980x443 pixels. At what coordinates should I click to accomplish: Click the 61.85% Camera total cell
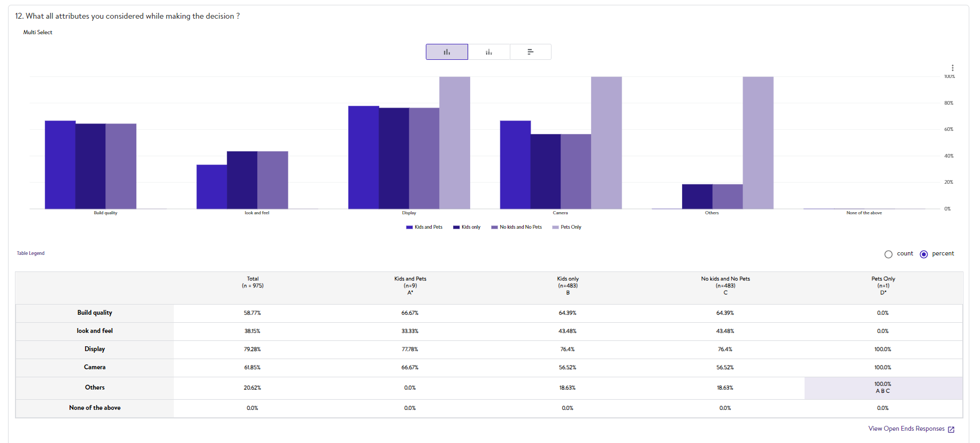(252, 368)
